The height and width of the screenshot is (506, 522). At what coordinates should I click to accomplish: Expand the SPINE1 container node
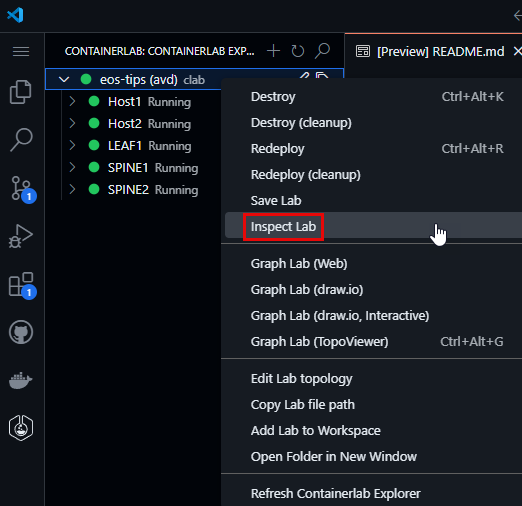pyautogui.click(x=72, y=167)
